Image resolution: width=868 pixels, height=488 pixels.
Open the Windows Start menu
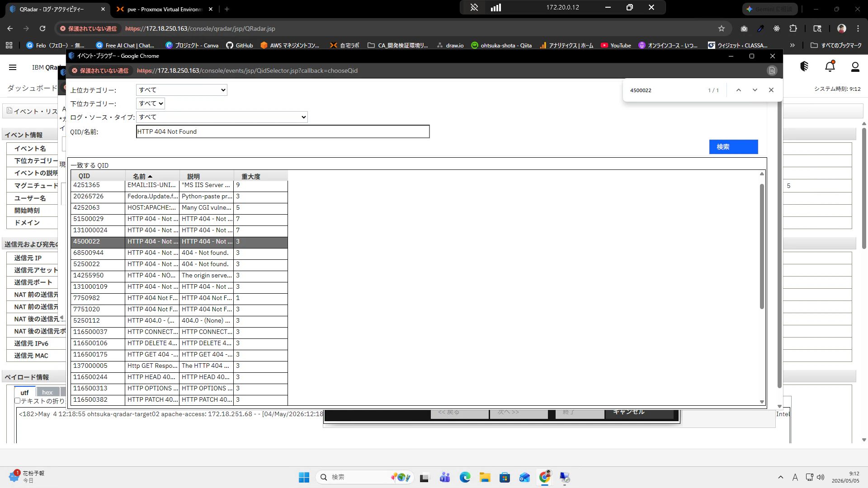[304, 477]
